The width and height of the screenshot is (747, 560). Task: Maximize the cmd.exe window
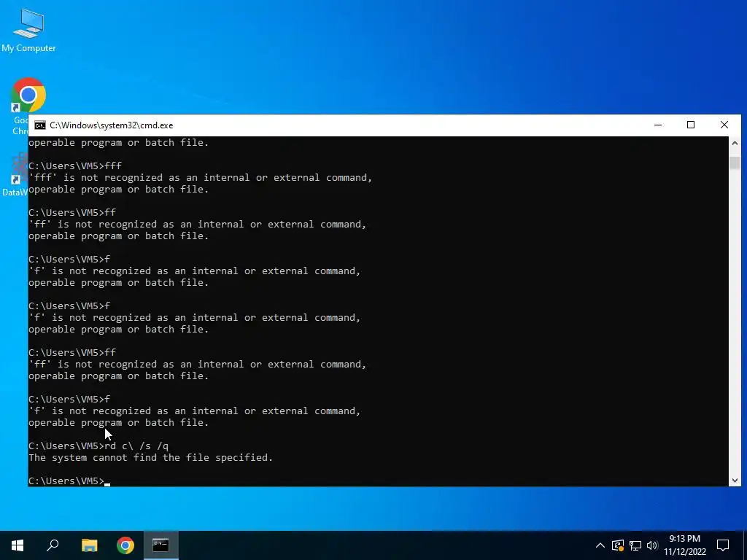[691, 125]
